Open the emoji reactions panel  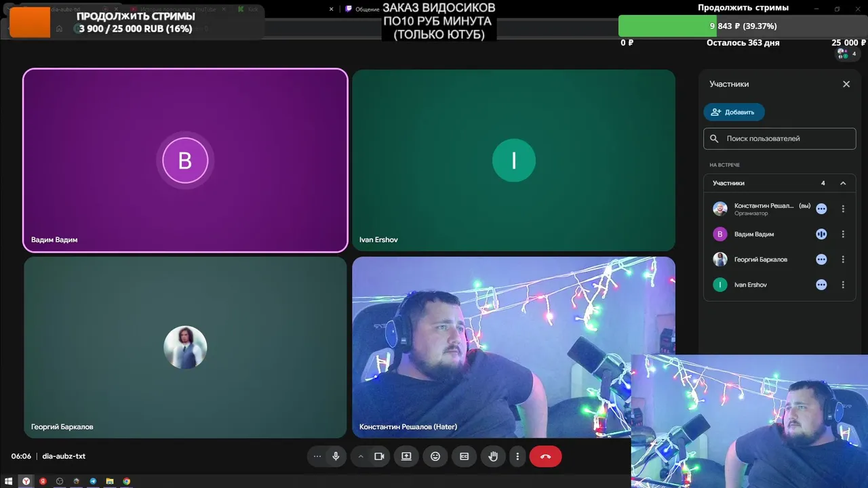click(x=435, y=456)
